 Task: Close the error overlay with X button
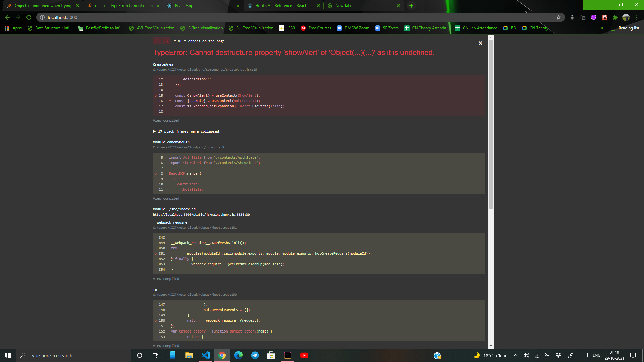tap(480, 43)
